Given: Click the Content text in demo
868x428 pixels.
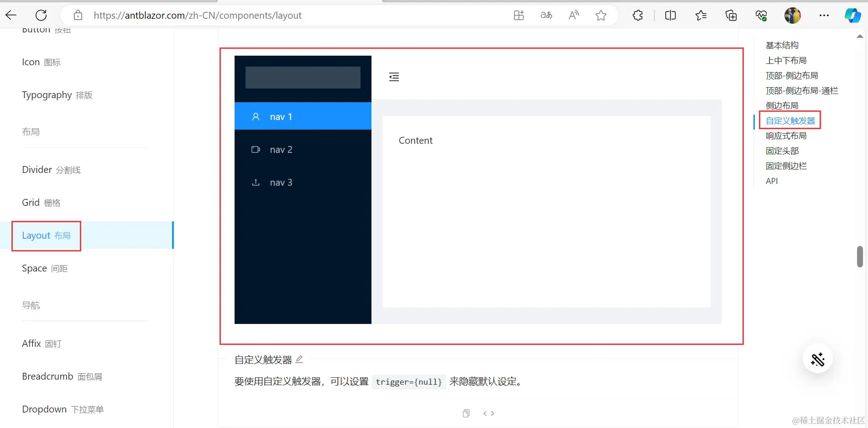Looking at the screenshot, I should pos(415,141).
